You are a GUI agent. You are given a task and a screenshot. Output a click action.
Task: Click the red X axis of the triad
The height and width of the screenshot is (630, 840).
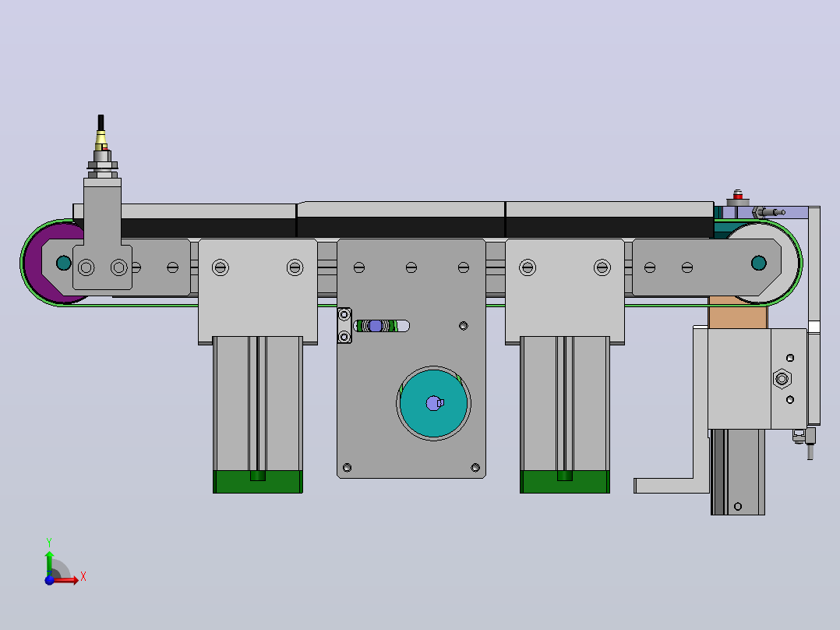66,580
